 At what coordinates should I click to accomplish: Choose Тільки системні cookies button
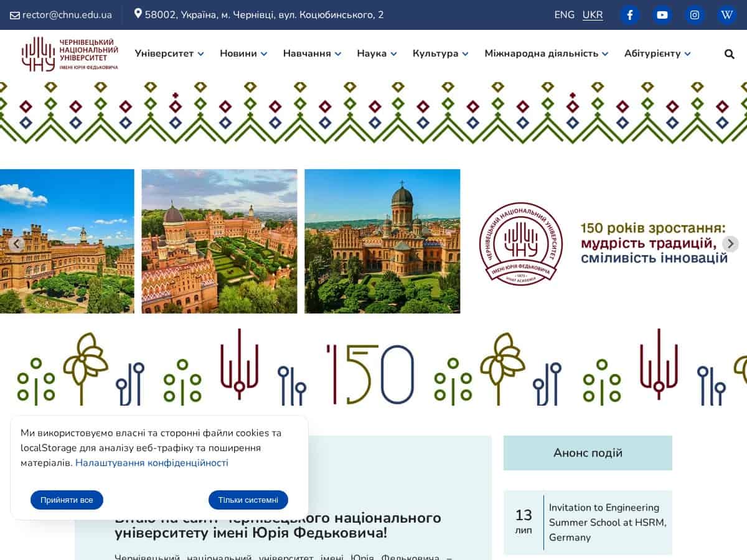(248, 500)
